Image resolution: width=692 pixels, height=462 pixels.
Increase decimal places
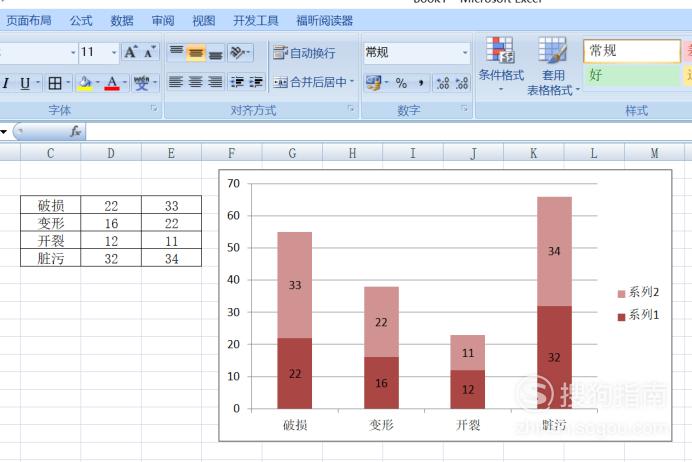442,83
